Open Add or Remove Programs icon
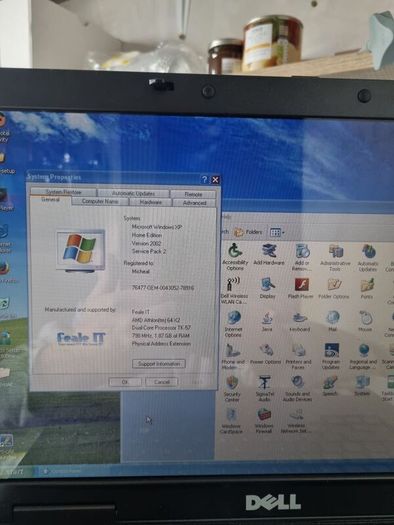The width and height of the screenshot is (394, 525). pyautogui.click(x=302, y=257)
